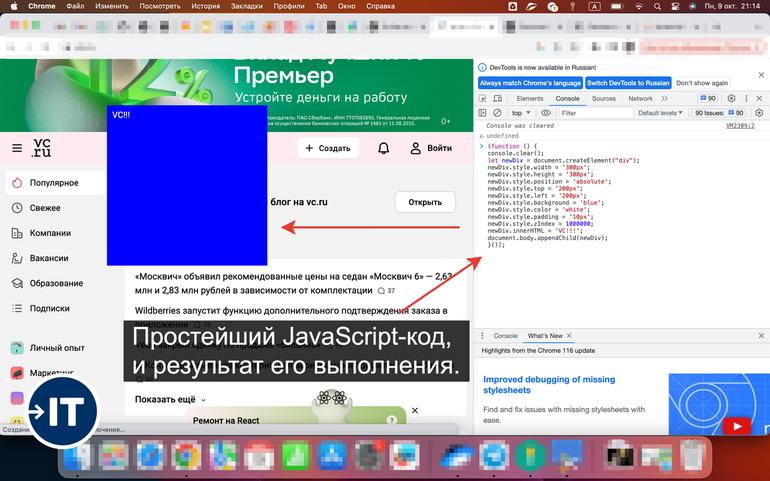Clear the console with the block icon
Screen dimensions: 770x481
pos(497,113)
